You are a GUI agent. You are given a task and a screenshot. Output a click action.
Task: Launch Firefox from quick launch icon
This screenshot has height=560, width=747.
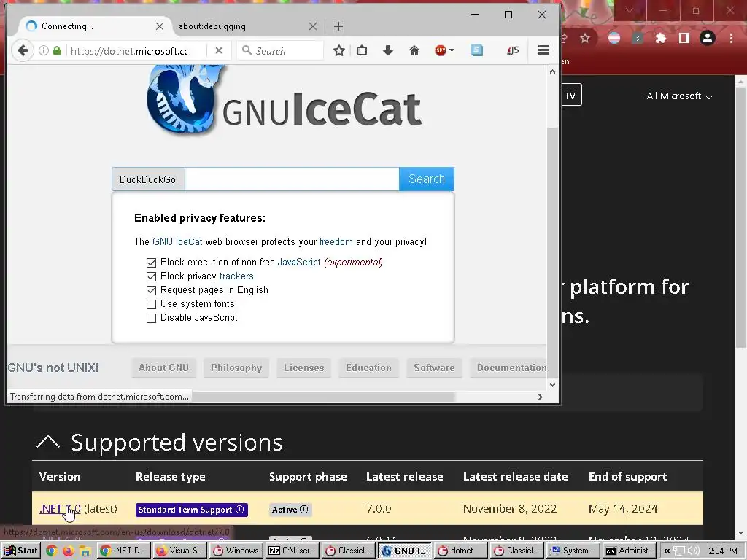68,551
